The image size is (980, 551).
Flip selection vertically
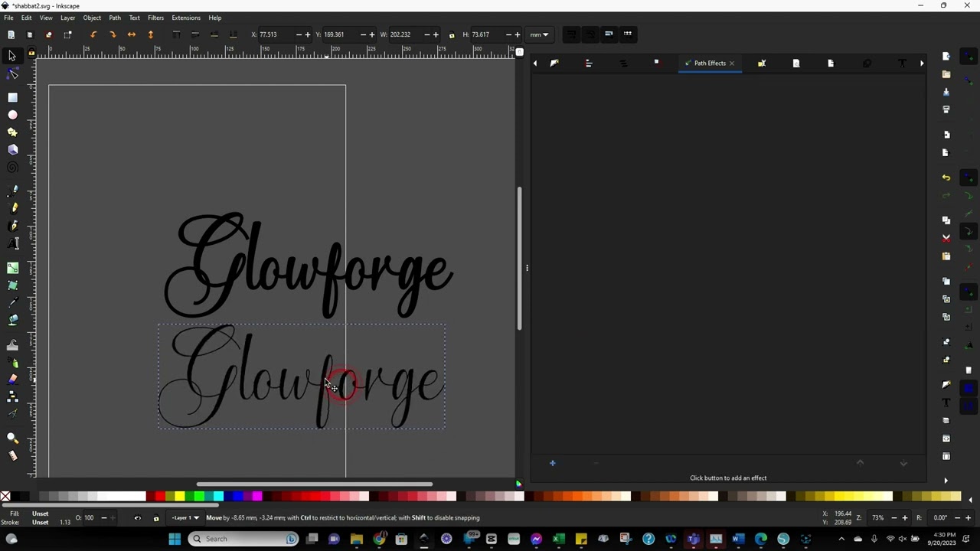[x=150, y=34]
